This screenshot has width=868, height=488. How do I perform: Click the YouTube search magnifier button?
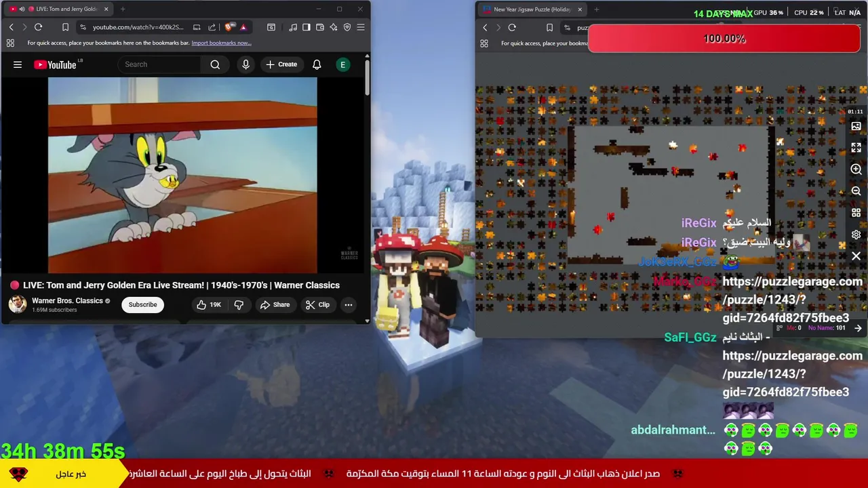215,64
